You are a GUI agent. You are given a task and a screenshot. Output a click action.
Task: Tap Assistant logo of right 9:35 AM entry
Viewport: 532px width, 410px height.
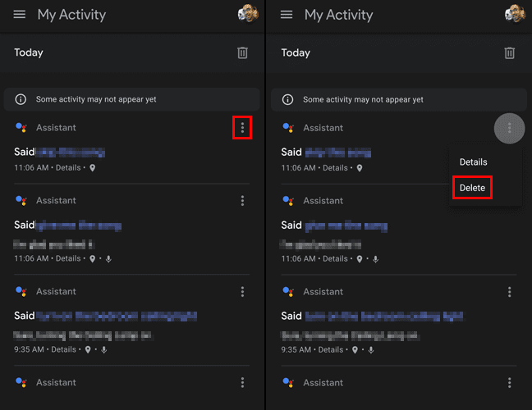click(288, 292)
